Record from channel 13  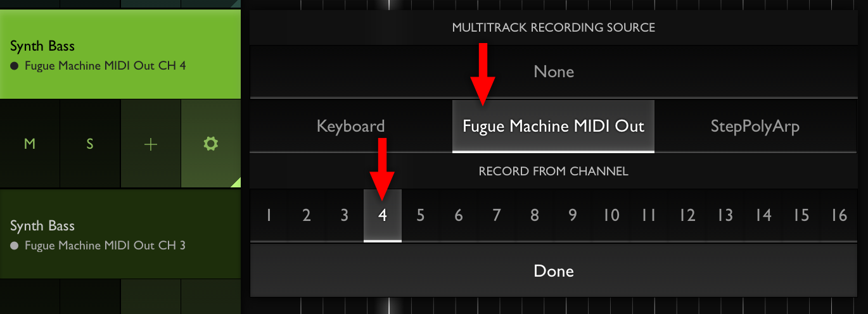click(725, 215)
